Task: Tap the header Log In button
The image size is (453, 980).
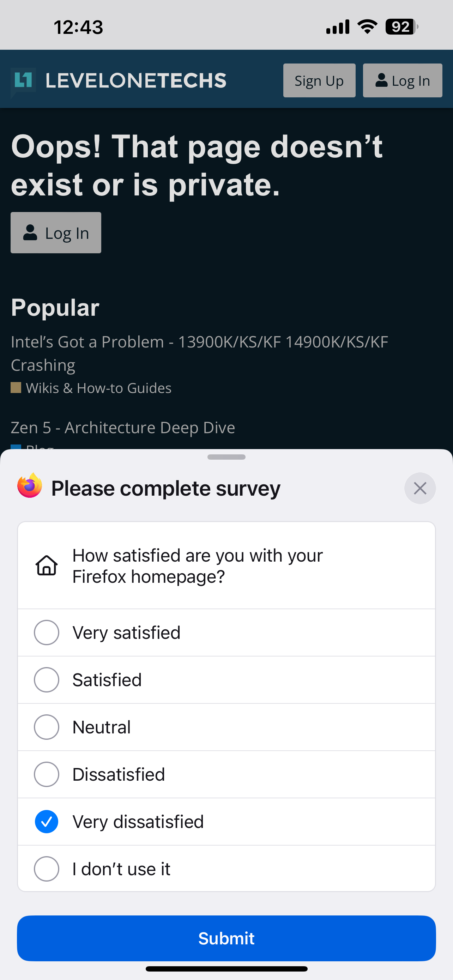Action: point(403,81)
